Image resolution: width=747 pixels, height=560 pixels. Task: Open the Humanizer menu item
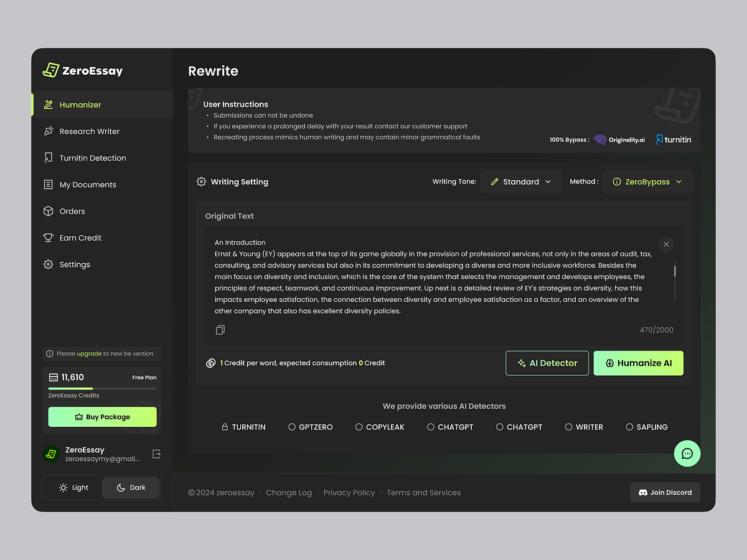pos(102,105)
